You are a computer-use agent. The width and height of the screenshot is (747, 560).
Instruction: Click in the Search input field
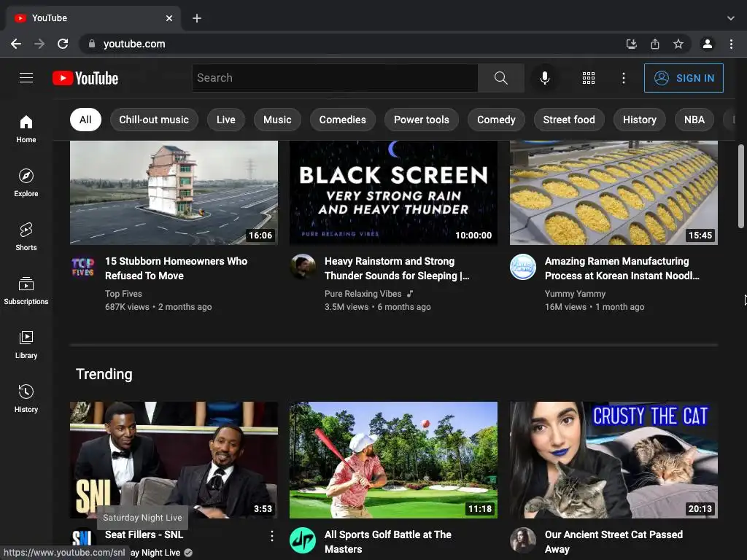point(335,77)
